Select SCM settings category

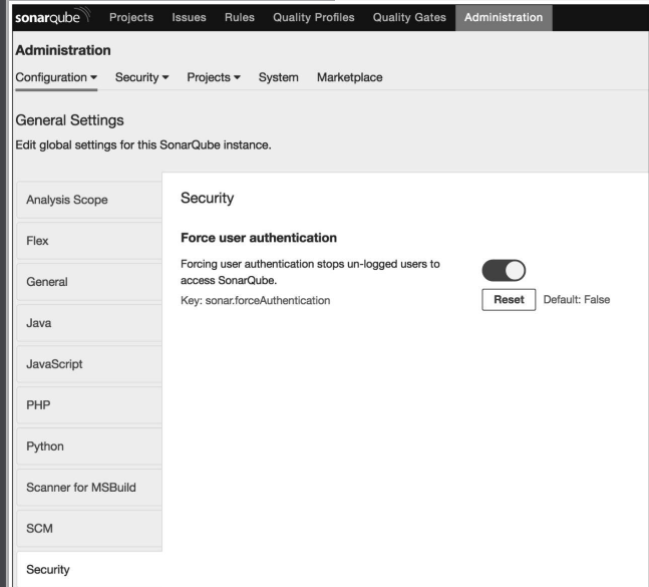tap(89, 529)
